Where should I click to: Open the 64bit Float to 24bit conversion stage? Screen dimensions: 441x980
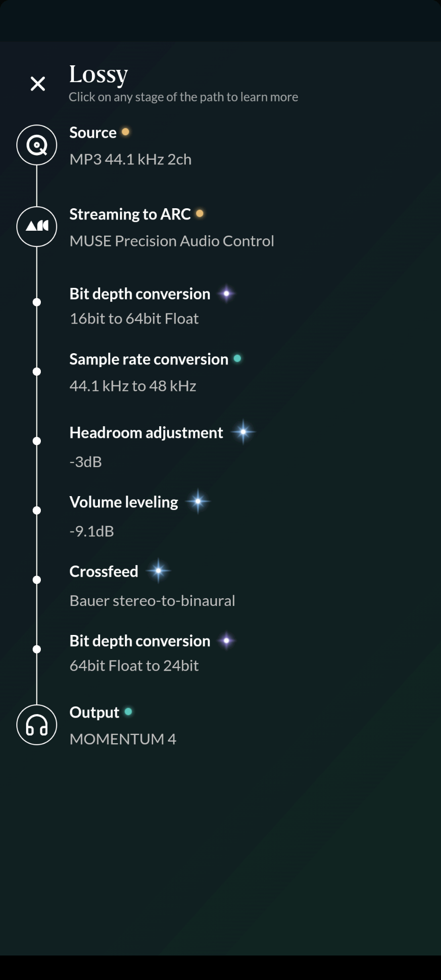[153, 653]
